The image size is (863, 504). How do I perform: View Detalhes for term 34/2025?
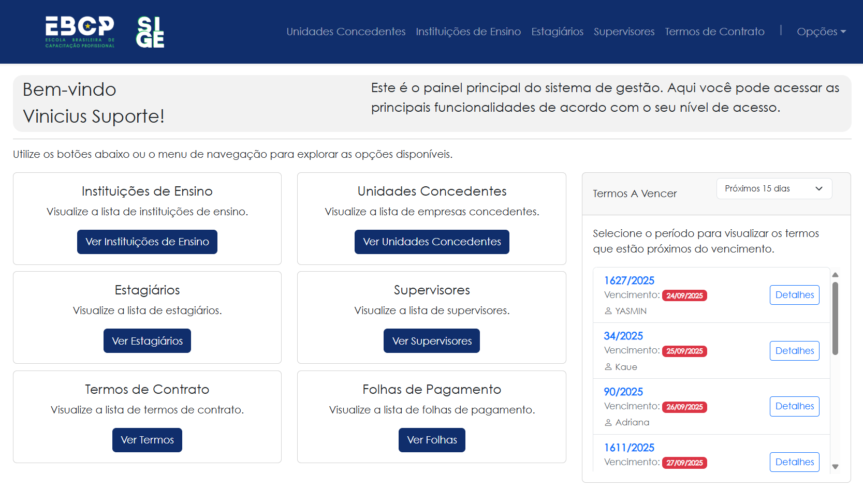click(794, 351)
